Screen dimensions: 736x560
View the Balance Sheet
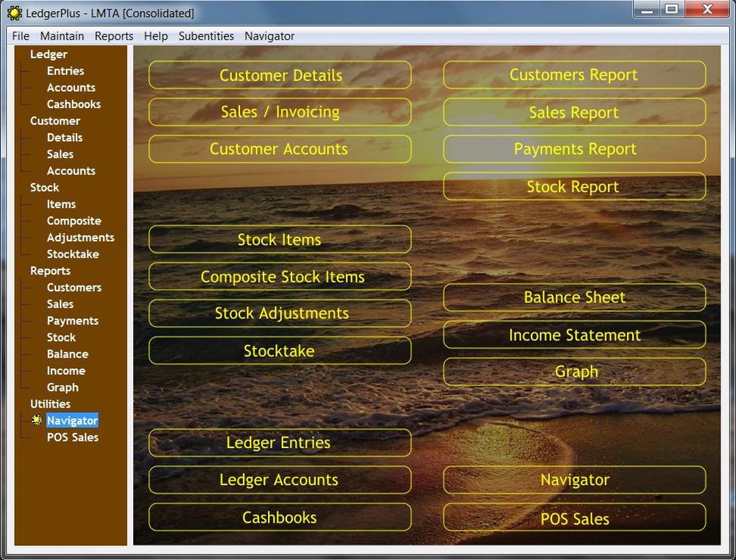[x=574, y=297]
